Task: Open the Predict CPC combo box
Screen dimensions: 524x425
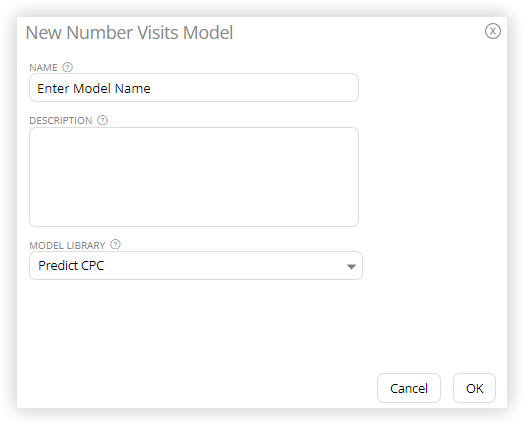Action: (x=196, y=266)
